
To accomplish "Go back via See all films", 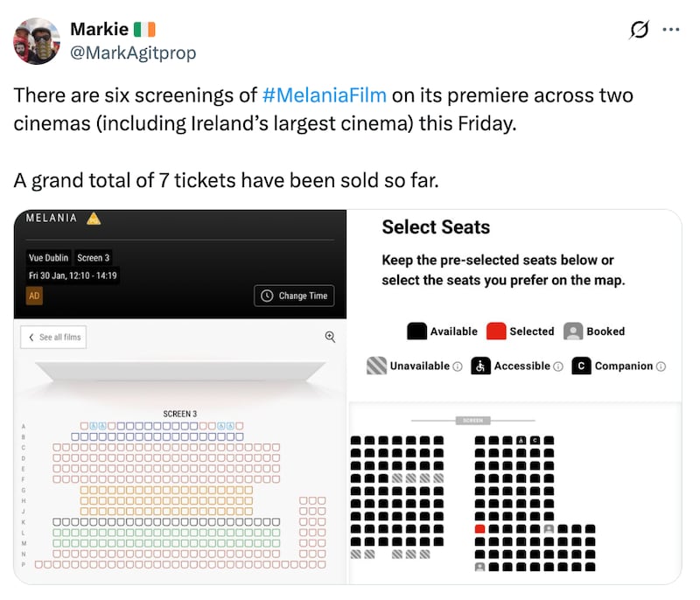I will coord(53,337).
